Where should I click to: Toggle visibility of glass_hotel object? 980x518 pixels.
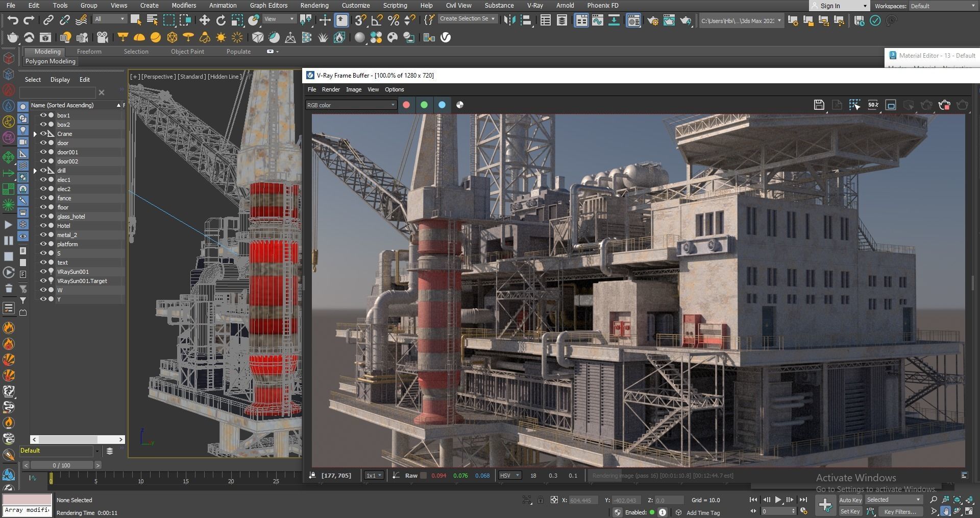(x=43, y=217)
